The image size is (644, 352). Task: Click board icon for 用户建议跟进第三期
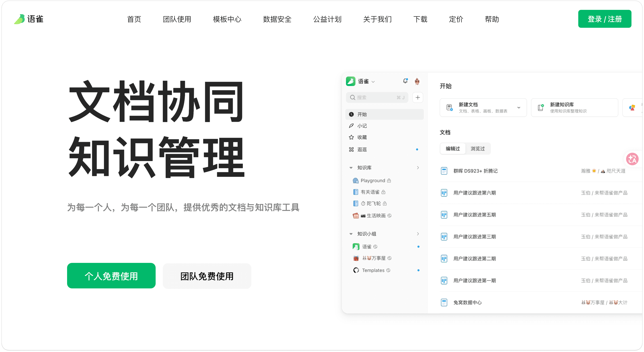[444, 237]
